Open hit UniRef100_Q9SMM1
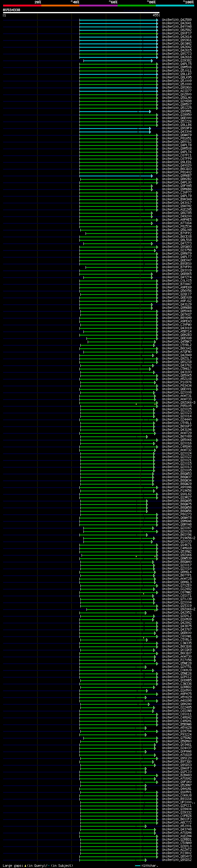197x868 pixels. pyautogui.click(x=176, y=111)
